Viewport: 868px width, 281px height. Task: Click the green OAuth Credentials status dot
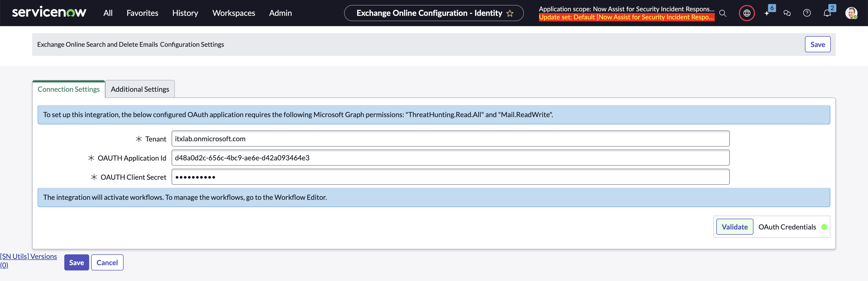pos(824,227)
